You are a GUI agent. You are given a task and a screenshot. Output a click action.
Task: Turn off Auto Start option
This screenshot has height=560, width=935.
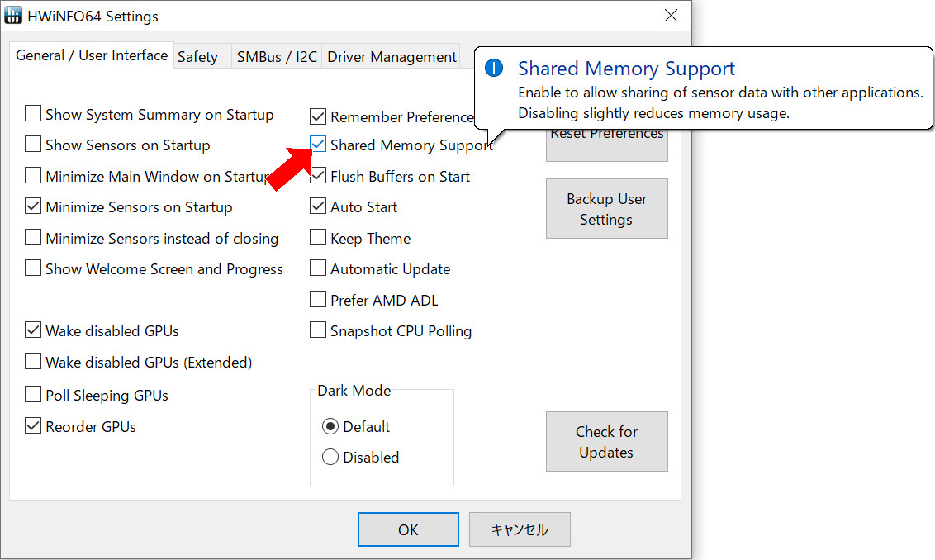pos(318,206)
